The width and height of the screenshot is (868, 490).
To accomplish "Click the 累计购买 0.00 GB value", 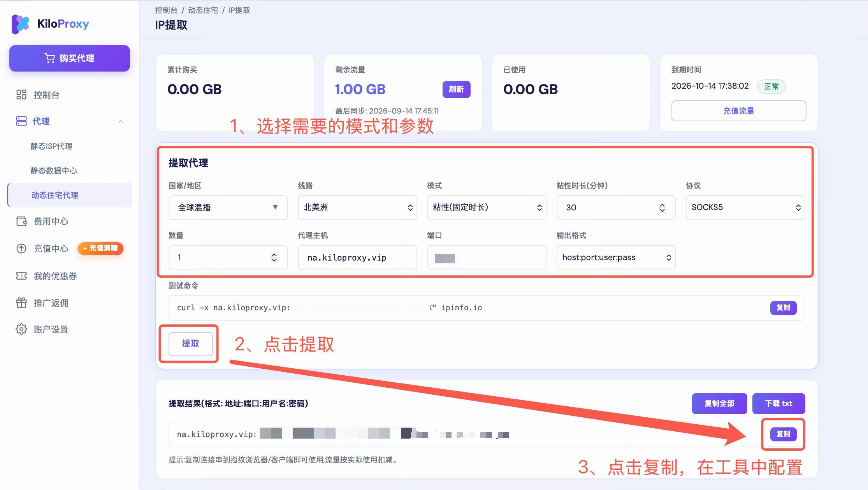I will [x=194, y=89].
